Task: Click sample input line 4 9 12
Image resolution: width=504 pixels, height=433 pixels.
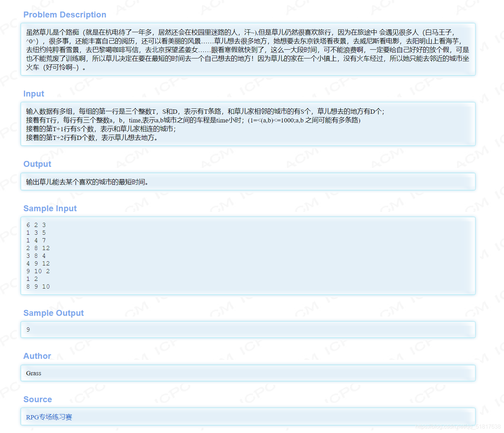Action: pos(38,263)
